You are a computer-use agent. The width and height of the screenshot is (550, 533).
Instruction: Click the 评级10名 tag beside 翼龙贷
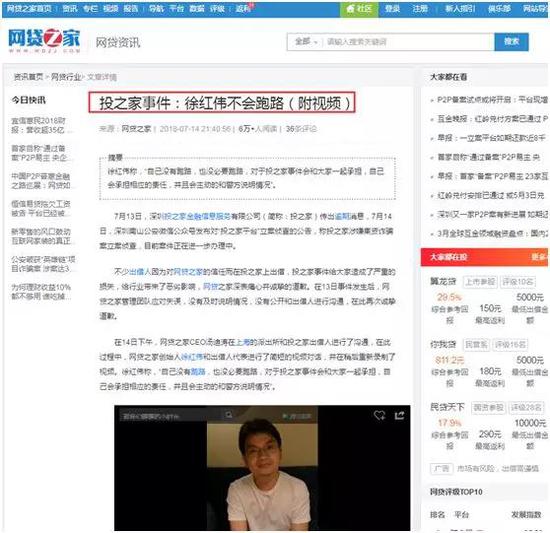[517, 282]
